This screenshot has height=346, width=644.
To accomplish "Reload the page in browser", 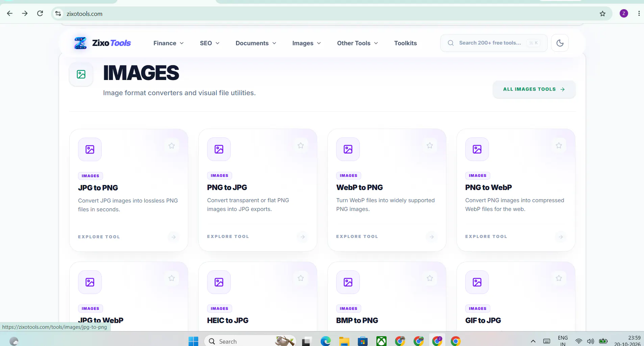I will point(40,14).
